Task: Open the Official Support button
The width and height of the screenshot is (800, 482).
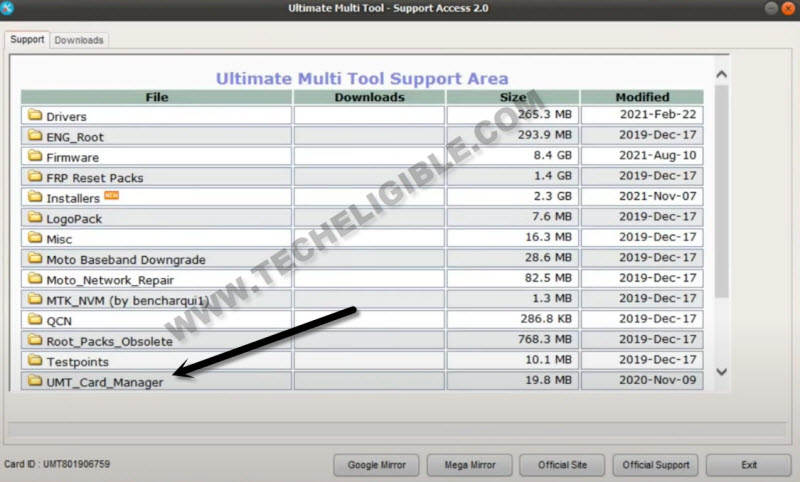Action: pos(655,465)
